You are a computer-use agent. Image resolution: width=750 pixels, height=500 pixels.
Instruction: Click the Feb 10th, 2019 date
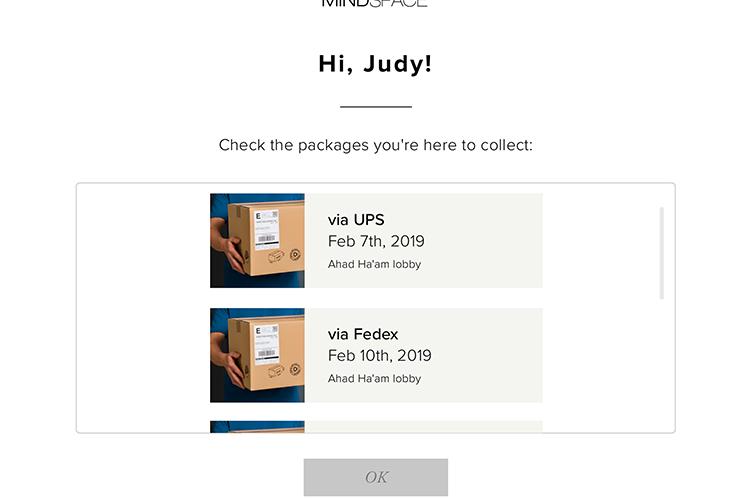pyautogui.click(x=380, y=356)
